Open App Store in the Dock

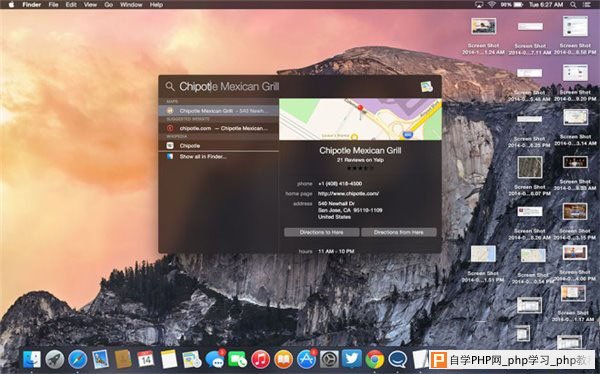(307, 359)
